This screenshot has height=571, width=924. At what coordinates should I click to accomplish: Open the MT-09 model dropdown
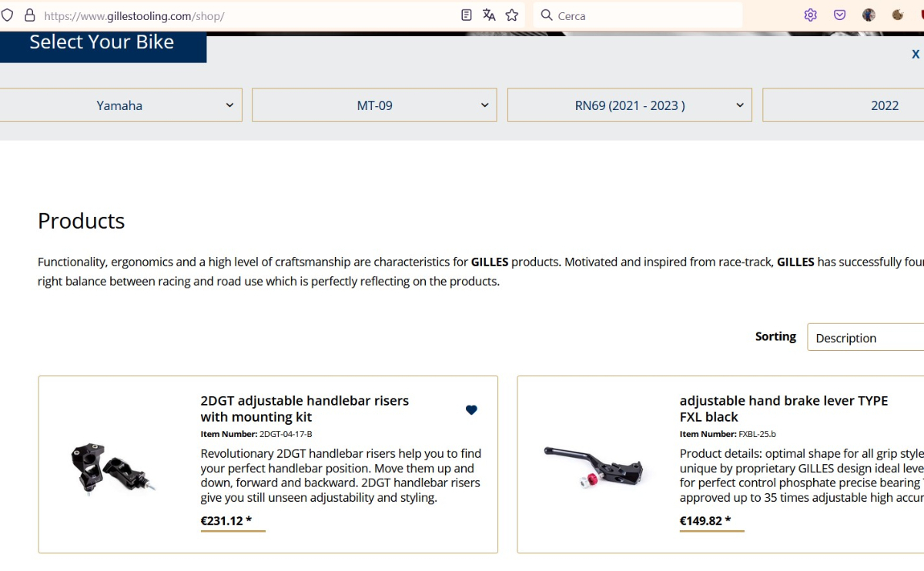[374, 105]
